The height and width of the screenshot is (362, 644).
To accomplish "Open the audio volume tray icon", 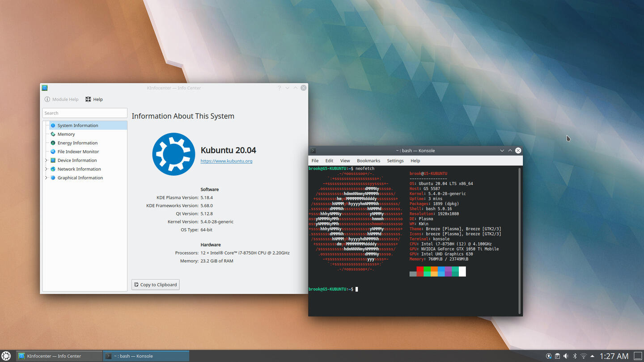I will point(566,356).
